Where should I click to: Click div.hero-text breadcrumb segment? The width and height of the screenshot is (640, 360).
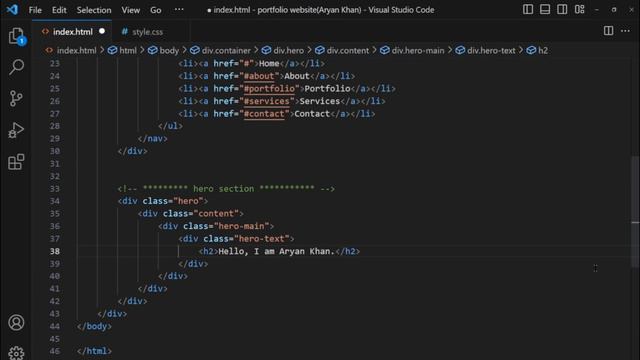(x=491, y=50)
